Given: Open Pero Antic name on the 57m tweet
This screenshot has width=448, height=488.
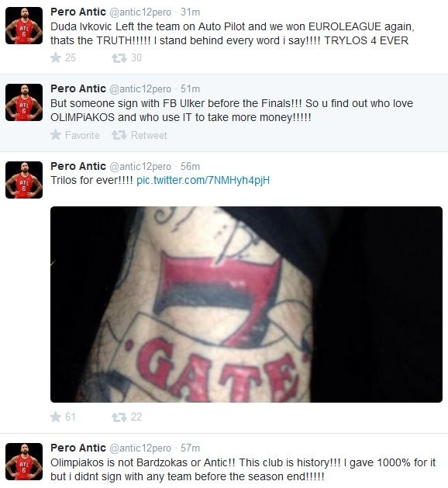Looking at the screenshot, I should [78, 448].
